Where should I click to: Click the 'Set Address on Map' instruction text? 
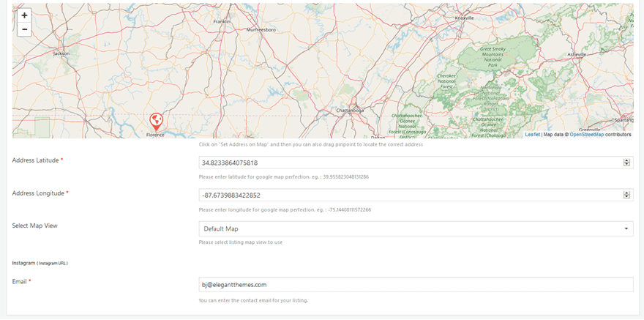point(310,144)
